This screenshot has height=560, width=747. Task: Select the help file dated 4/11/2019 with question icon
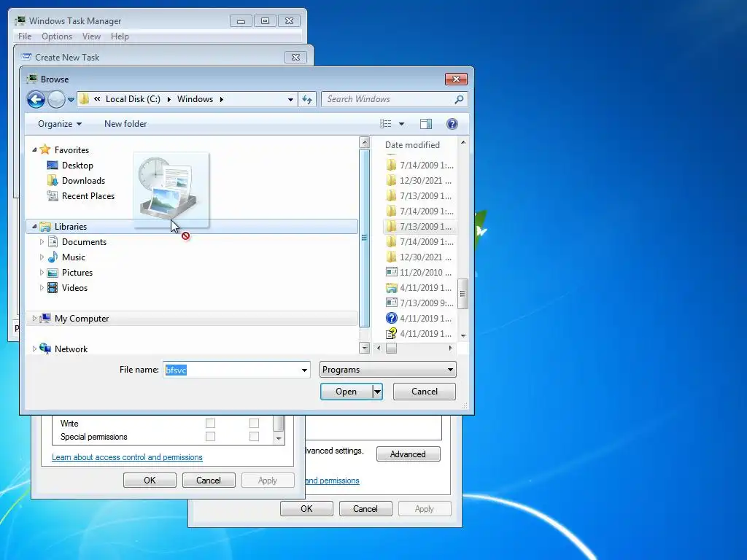(x=419, y=319)
